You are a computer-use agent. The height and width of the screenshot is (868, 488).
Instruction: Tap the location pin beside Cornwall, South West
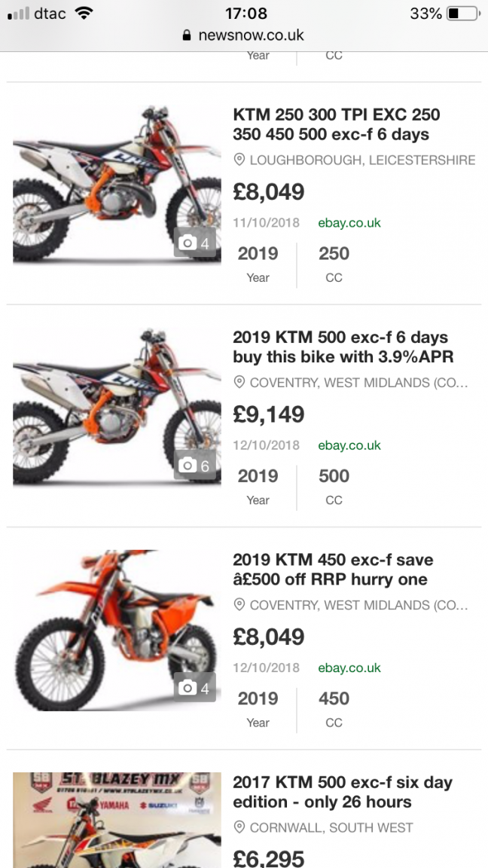[239, 827]
